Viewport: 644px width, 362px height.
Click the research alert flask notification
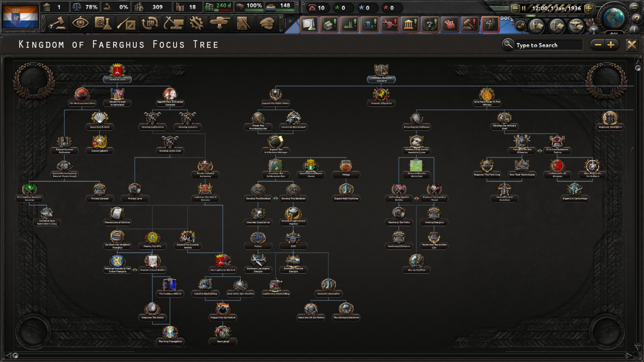coord(309,24)
